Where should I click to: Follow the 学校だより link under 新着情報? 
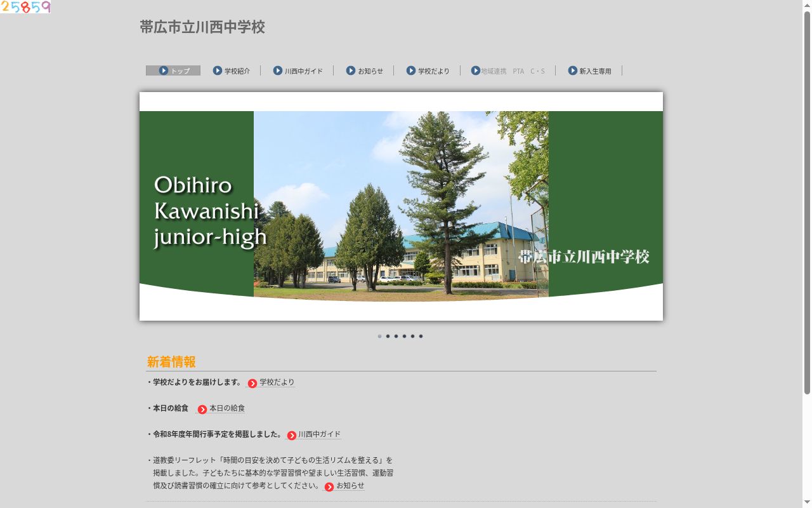pyautogui.click(x=272, y=382)
